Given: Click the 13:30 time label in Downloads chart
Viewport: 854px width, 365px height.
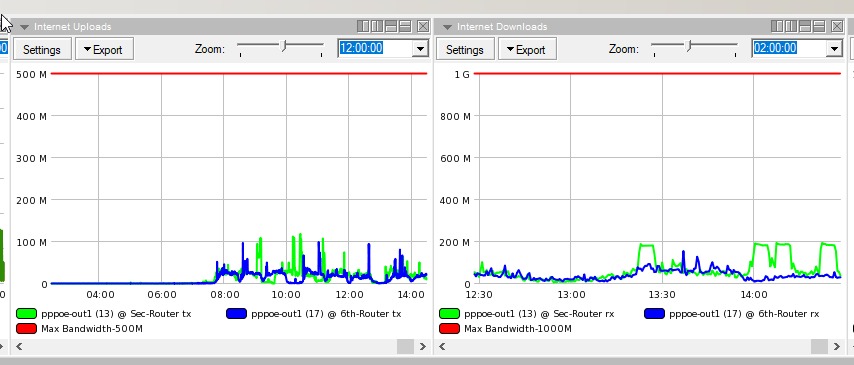Looking at the screenshot, I should [662, 295].
